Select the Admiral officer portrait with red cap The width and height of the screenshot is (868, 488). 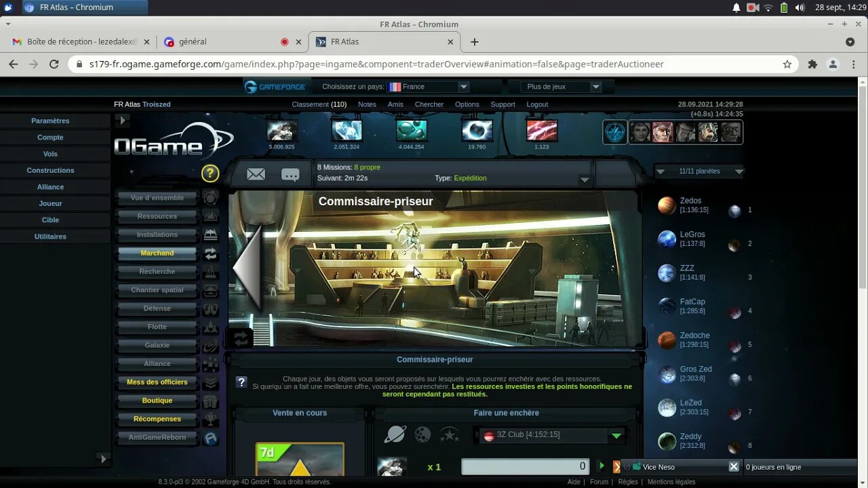[663, 132]
